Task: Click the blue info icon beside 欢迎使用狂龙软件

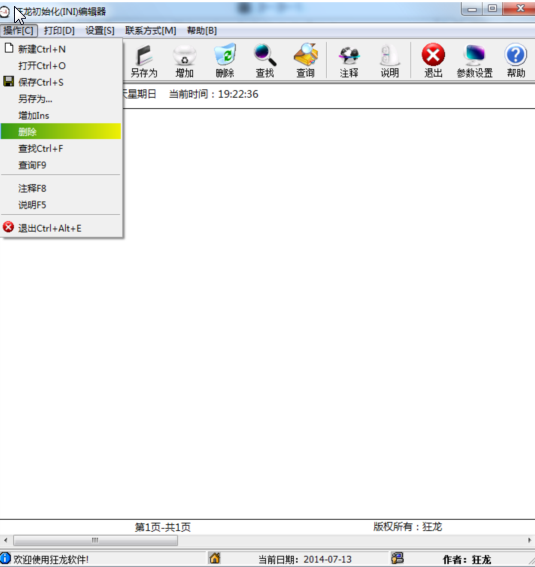Action: (x=5, y=558)
